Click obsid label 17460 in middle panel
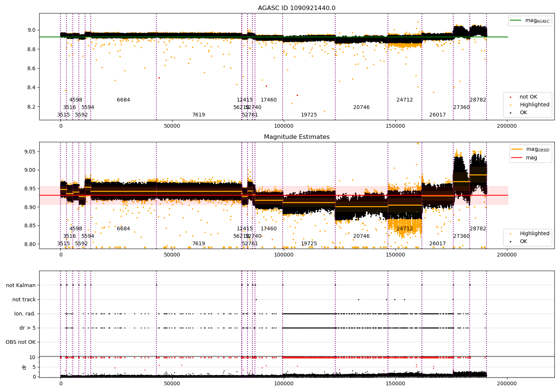560x392 pixels. point(269,229)
